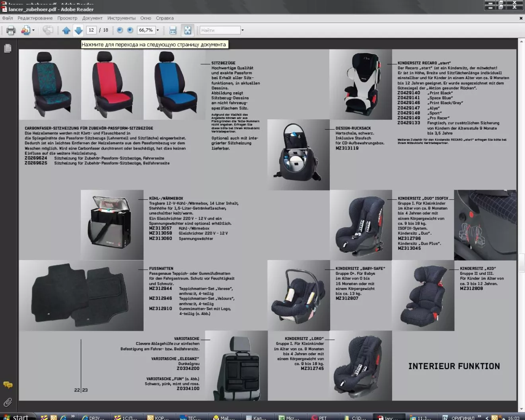The width and height of the screenshot is (525, 420).
Task: Zoom in with the plus button
Action: (x=130, y=30)
